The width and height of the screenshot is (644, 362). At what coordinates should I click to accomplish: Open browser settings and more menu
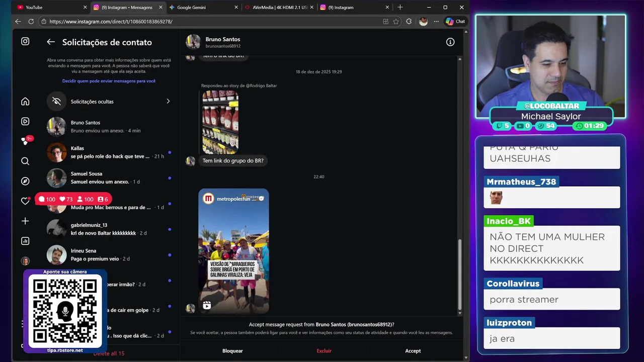click(437, 22)
